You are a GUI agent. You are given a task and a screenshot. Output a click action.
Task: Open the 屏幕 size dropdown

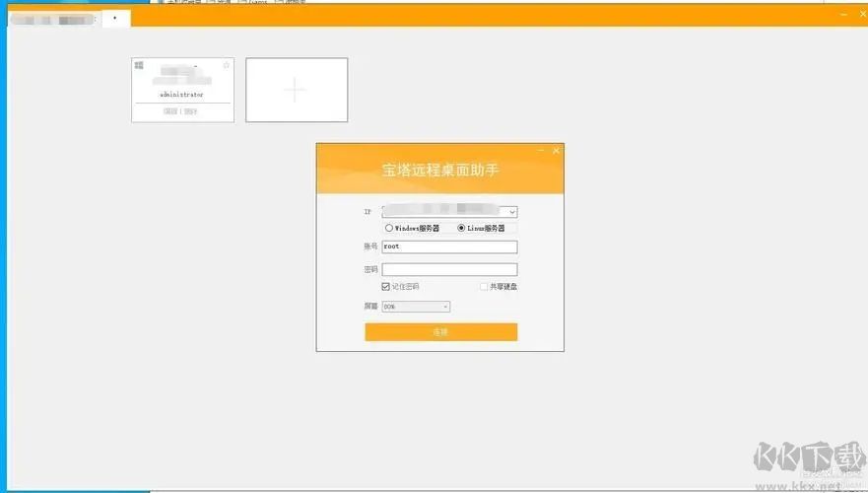[444, 307]
